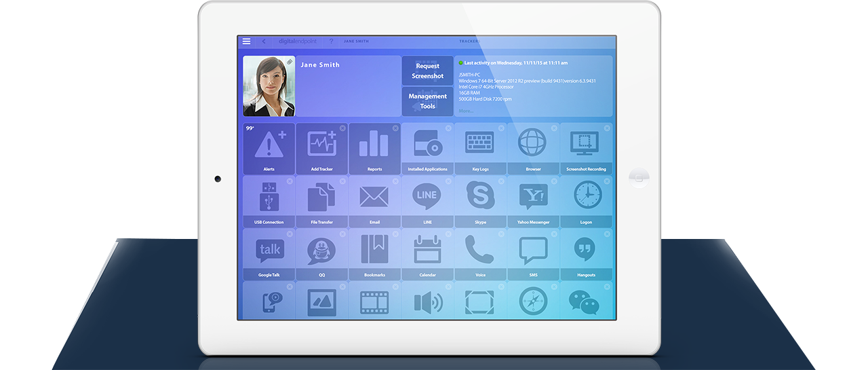Open the SMS tracker
Image resolution: width=868 pixels, height=370 pixels.
pyautogui.click(x=533, y=255)
